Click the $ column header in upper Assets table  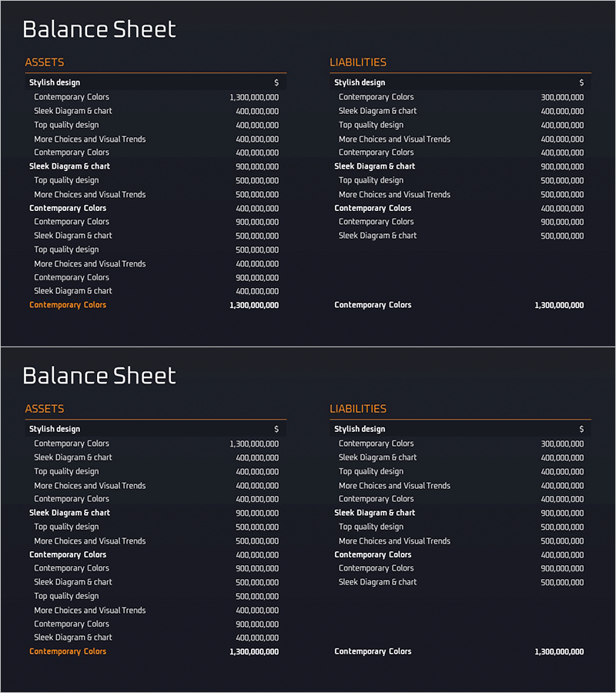pos(276,82)
